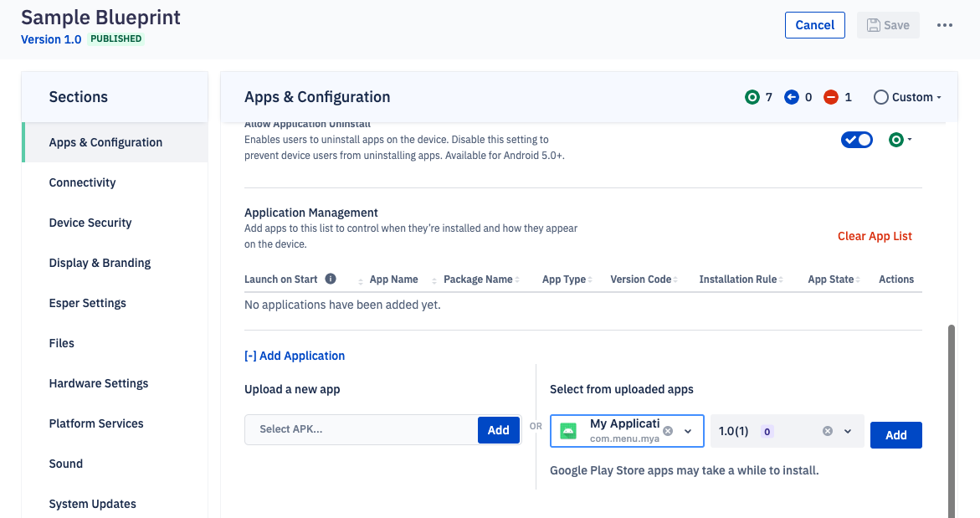
Task: Click the green target icon beside uninstall toggle
Action: click(895, 140)
